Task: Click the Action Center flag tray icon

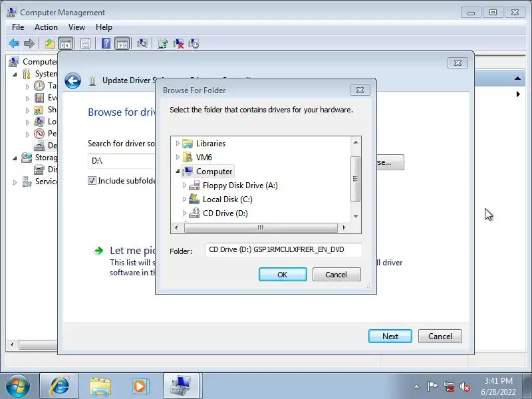Action: pos(433,386)
